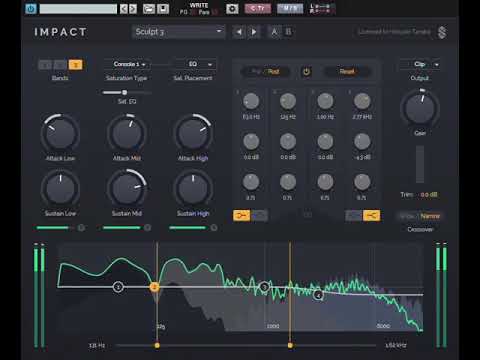The width and height of the screenshot is (480, 360).
Task: Load previous Impact preset with the left triangle
Action: tap(239, 32)
